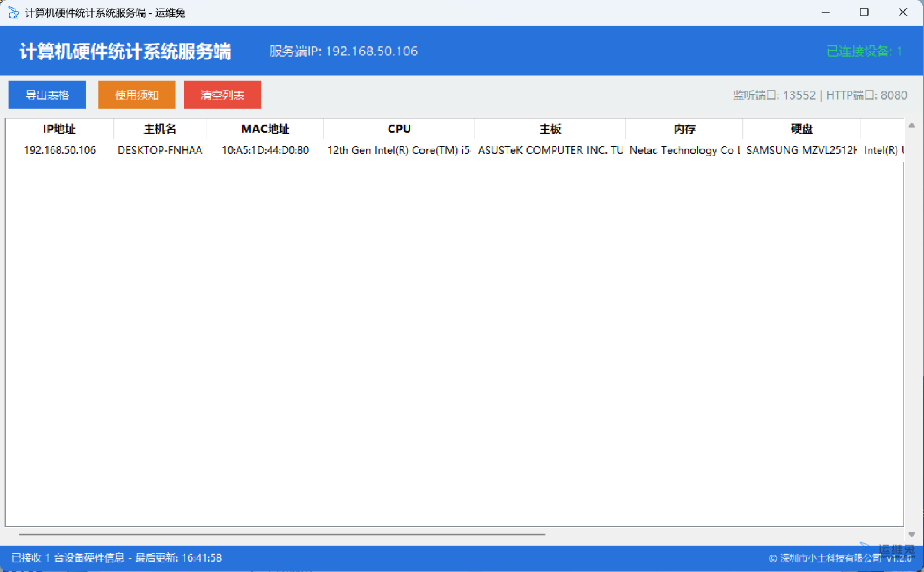Click the 导出表格 export button
Screen dimensions: 924x572
tap(47, 95)
